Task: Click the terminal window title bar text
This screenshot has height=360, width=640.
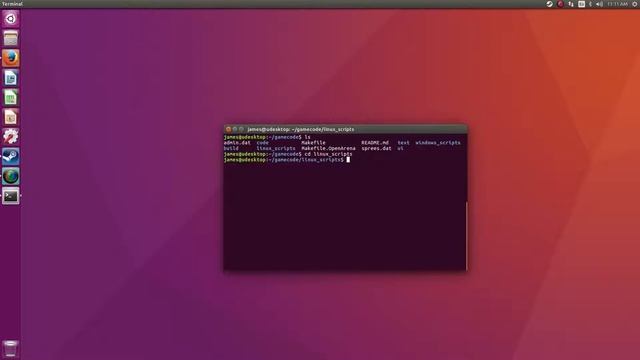Action: pos(300,129)
